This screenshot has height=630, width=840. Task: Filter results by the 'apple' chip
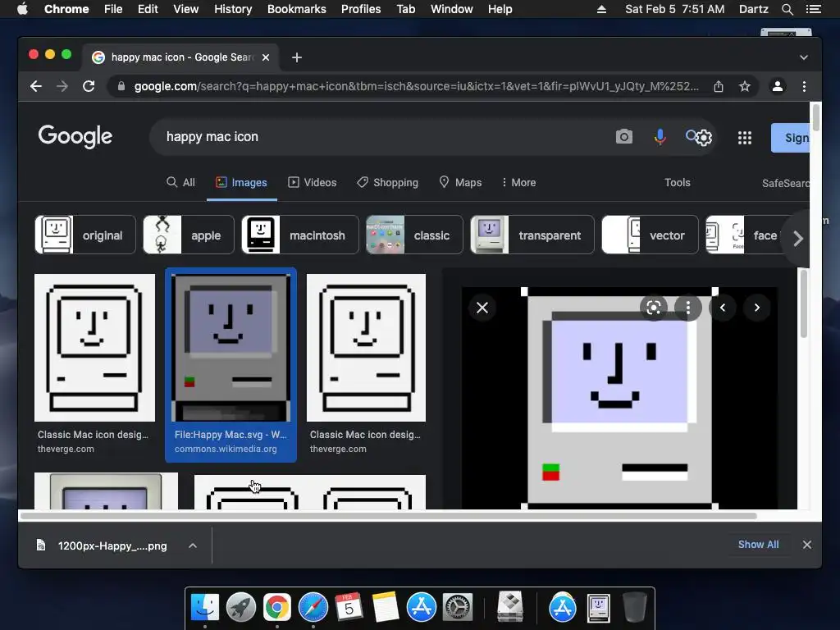point(189,235)
